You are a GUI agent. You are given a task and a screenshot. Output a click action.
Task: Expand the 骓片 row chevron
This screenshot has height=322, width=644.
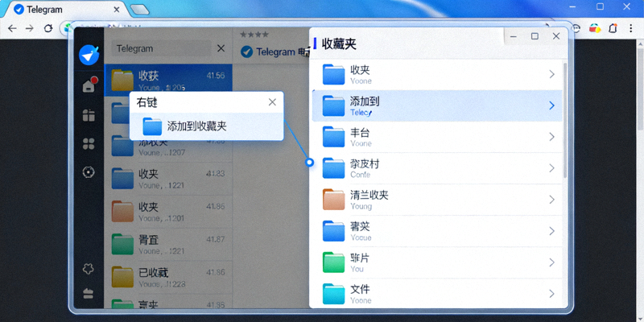click(552, 262)
